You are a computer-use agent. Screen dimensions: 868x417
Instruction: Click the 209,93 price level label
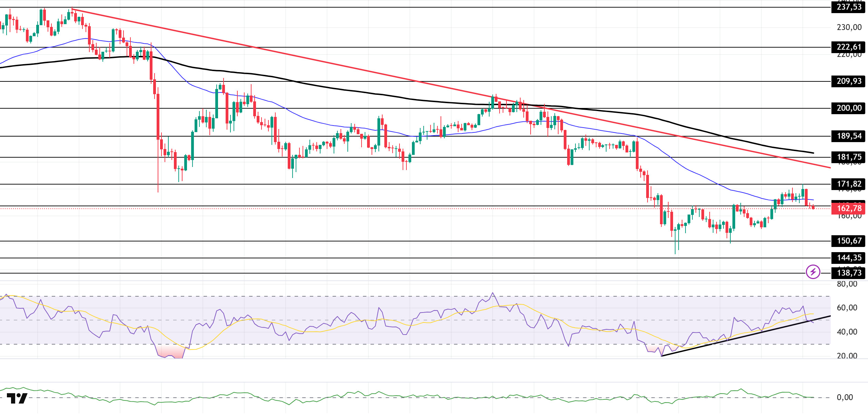pyautogui.click(x=849, y=81)
